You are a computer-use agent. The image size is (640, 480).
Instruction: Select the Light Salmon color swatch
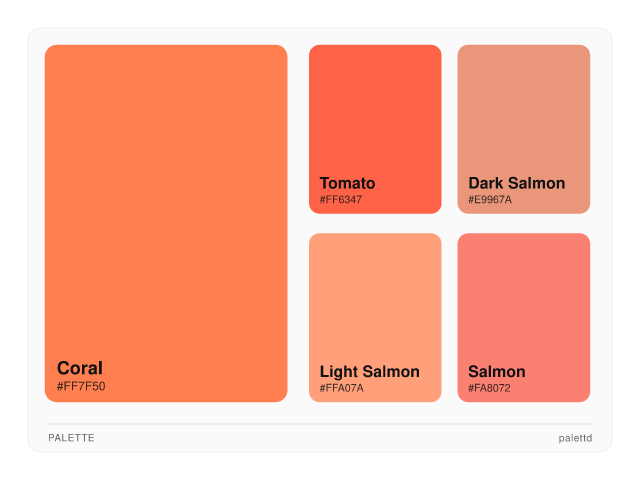coord(375,300)
